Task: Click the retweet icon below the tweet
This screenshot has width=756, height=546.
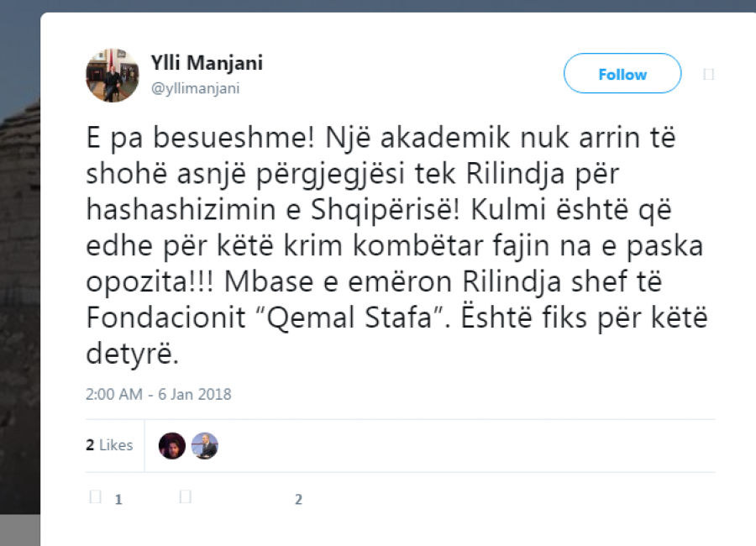Action: [x=186, y=497]
